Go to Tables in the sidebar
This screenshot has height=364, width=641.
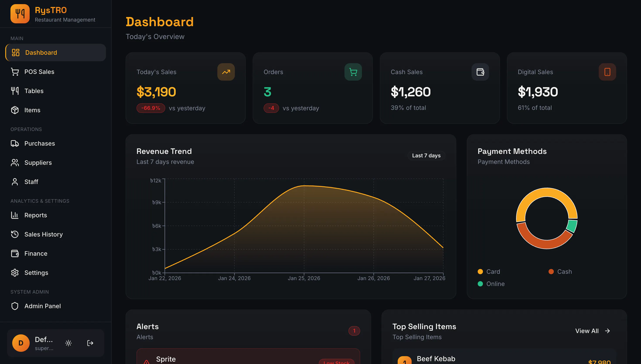click(x=56, y=91)
